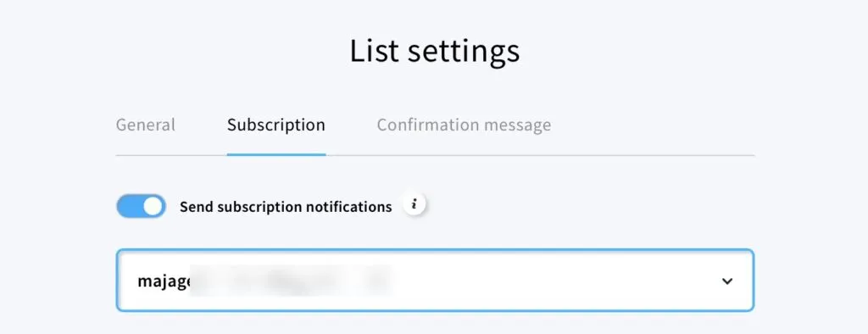Click the blue area of the toggle track
This screenshot has width=868, height=334.
tap(130, 206)
